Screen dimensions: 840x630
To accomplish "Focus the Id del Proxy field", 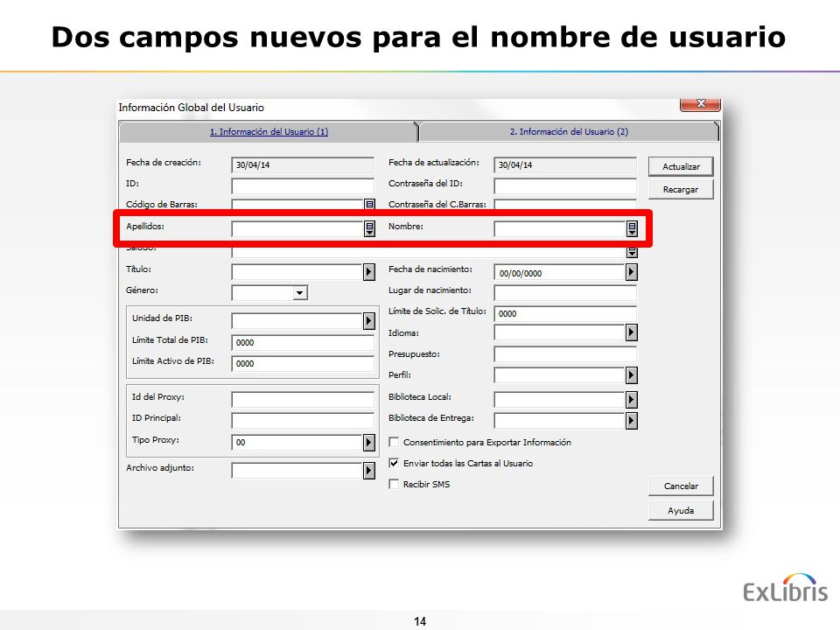I will coord(303,399).
